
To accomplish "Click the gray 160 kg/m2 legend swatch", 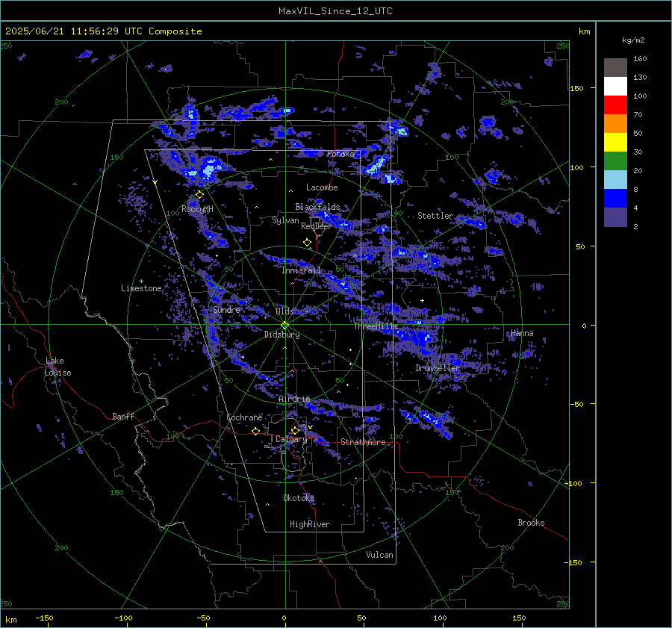I will tap(615, 67).
